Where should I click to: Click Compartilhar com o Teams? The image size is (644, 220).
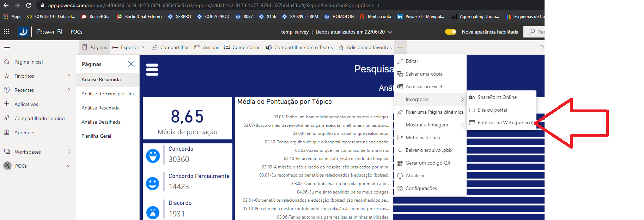299,47
